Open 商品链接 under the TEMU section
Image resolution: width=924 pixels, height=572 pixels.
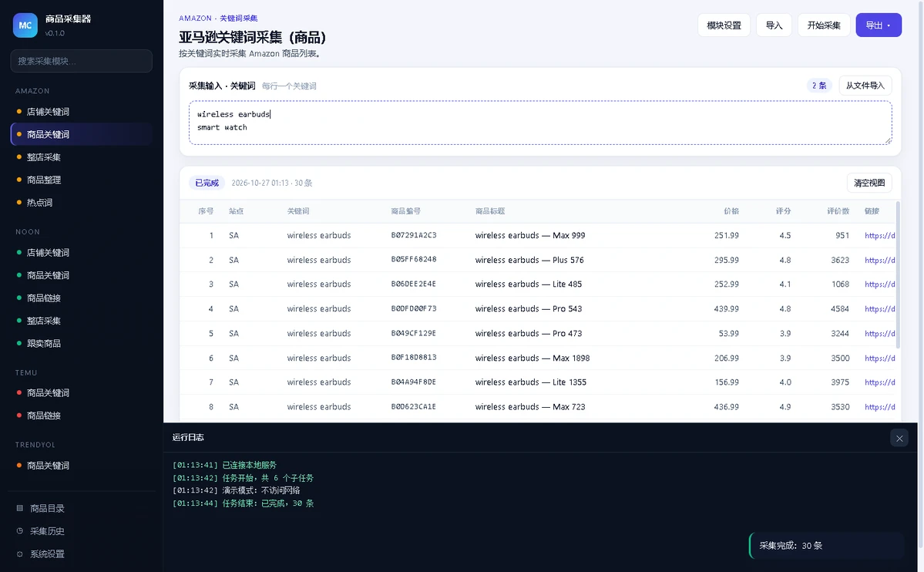coord(82,416)
